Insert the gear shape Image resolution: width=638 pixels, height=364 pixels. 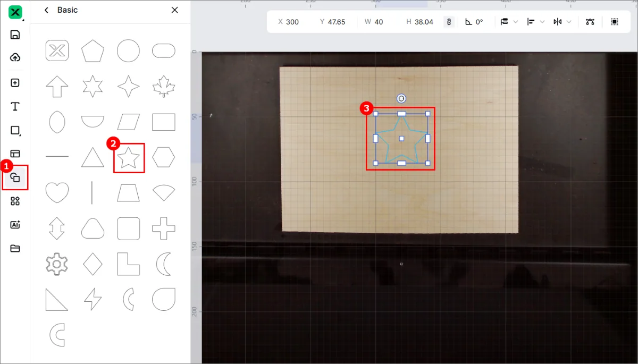pos(57,264)
